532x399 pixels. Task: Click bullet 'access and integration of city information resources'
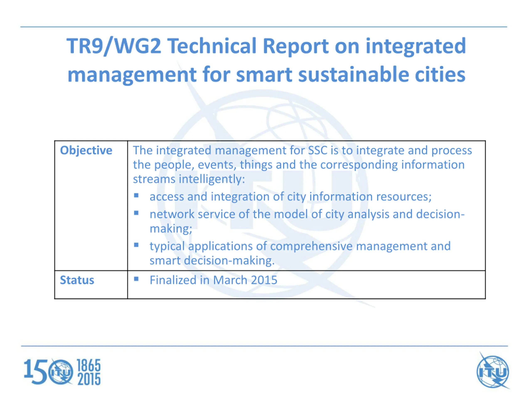coord(291,197)
